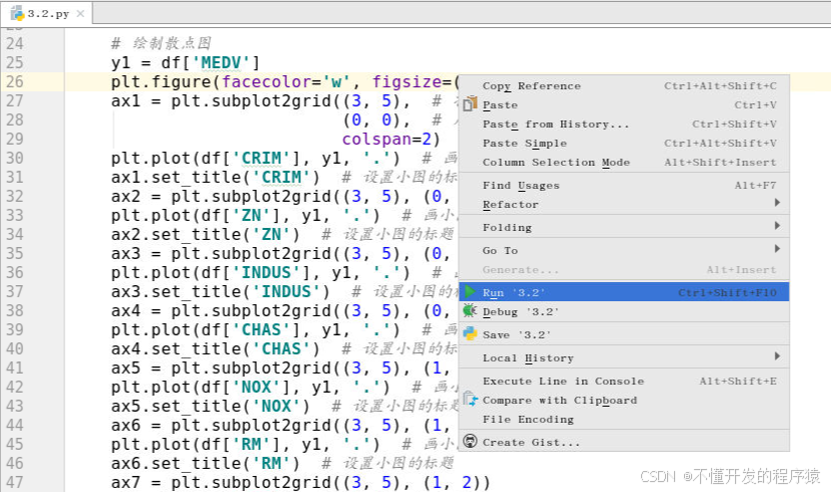Click the comment on line 24
The image size is (832, 492).
pos(161,43)
